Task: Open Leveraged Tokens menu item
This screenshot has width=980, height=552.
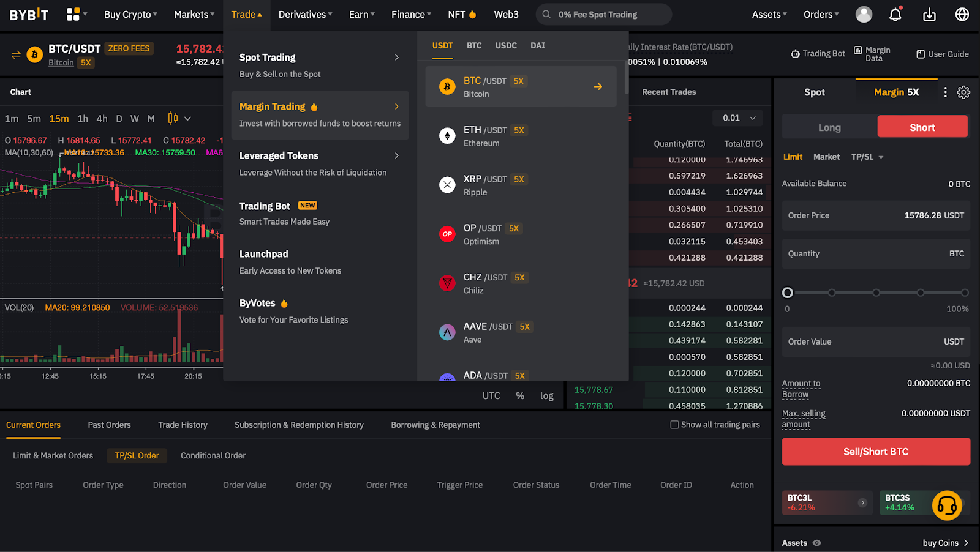Action: (320, 164)
